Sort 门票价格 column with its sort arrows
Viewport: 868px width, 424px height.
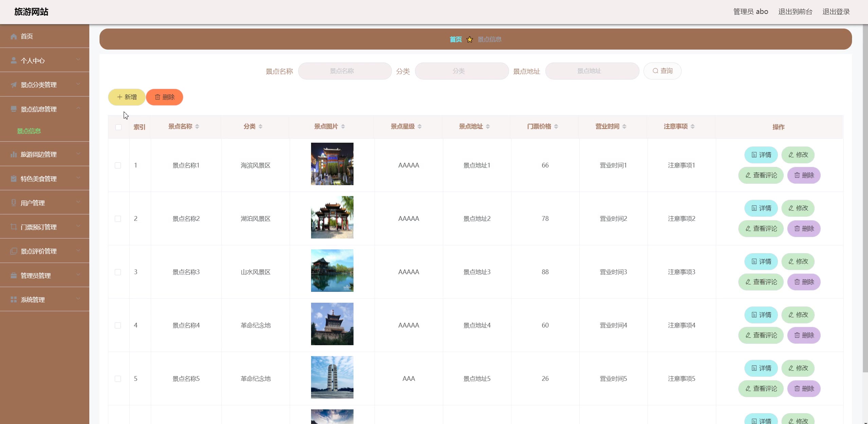[556, 126]
